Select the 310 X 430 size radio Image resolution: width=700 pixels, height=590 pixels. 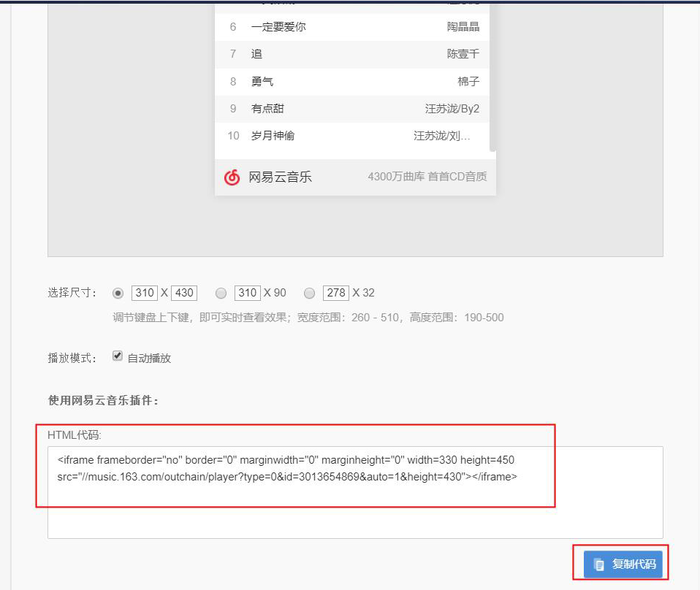tap(118, 294)
